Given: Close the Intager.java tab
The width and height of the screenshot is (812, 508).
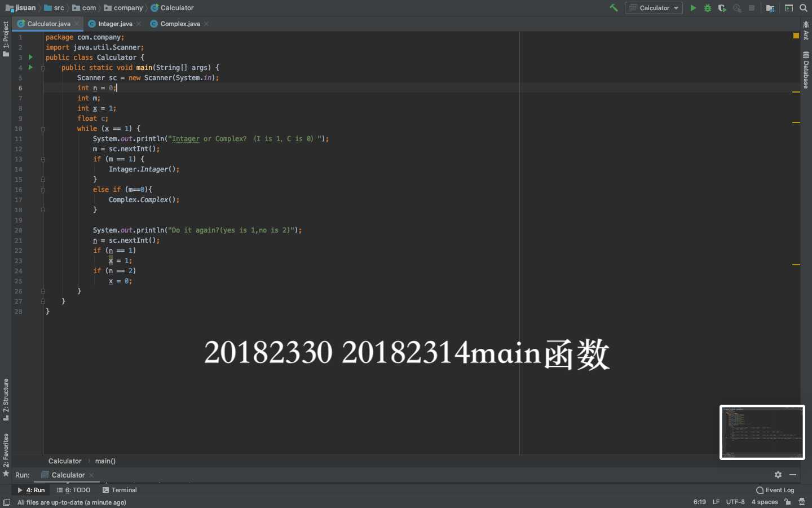Looking at the screenshot, I should (x=139, y=24).
